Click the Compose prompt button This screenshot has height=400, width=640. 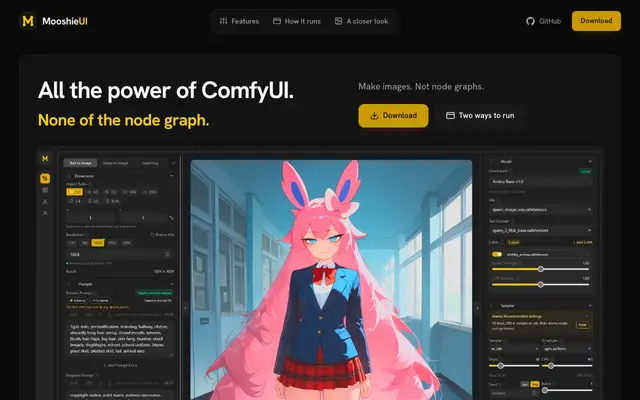pyautogui.click(x=100, y=300)
